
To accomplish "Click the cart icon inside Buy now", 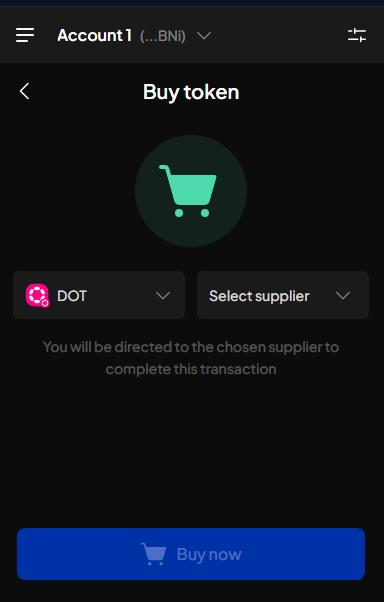I will click(154, 554).
